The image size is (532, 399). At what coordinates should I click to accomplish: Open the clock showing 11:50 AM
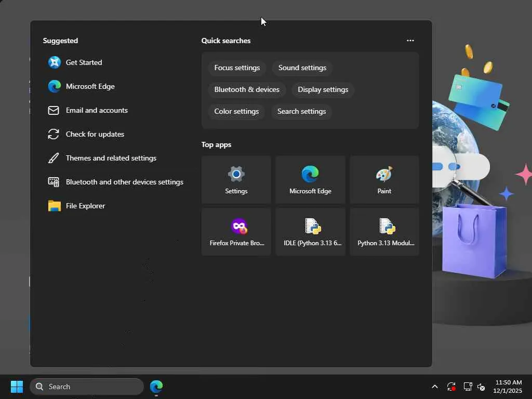tap(508, 387)
